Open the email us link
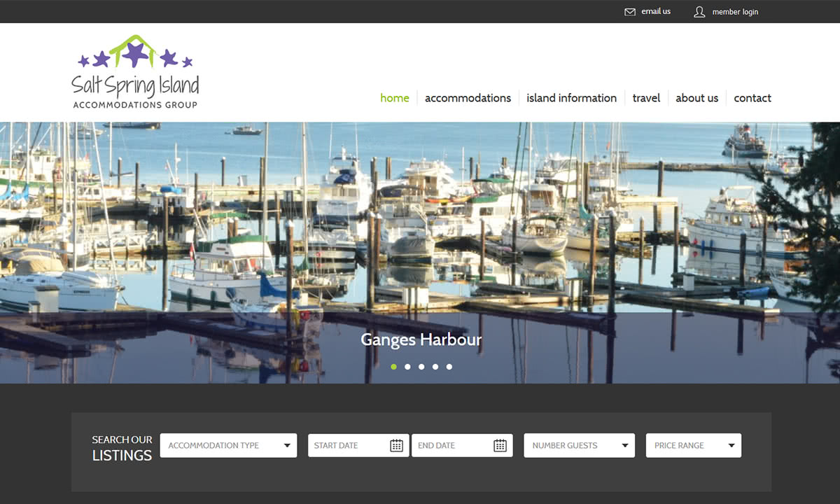The image size is (840, 504). [656, 12]
